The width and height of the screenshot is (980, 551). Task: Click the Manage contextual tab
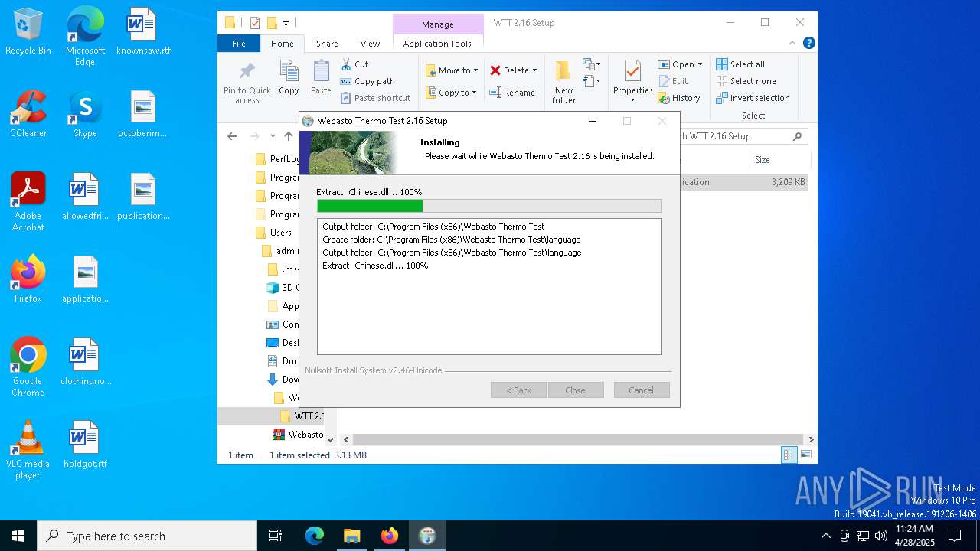coord(437,24)
